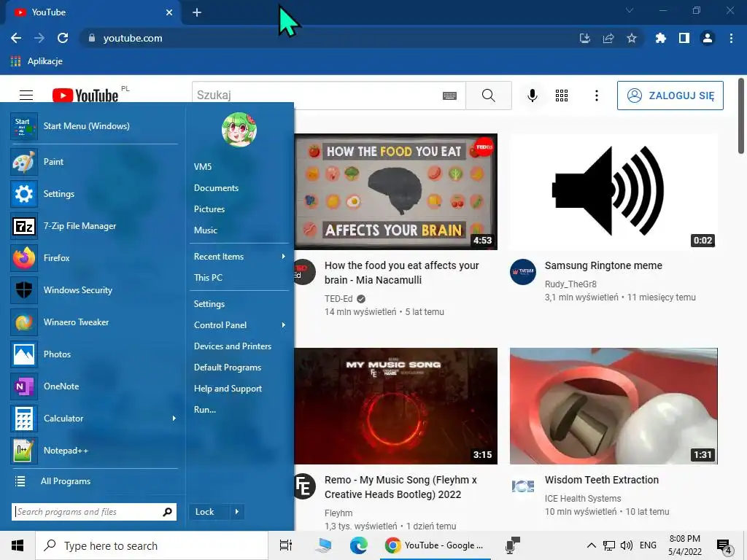Screen dimensions: 747x560
Task: Open YouTube settings three-dot menu
Action: tap(597, 96)
